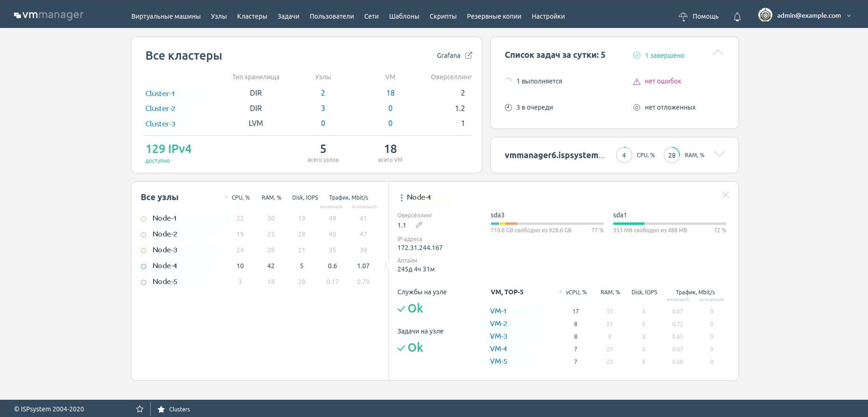The width and height of the screenshot is (868, 417).
Task: Open Clusters bookmark in bottom bar
Action: (x=179, y=409)
